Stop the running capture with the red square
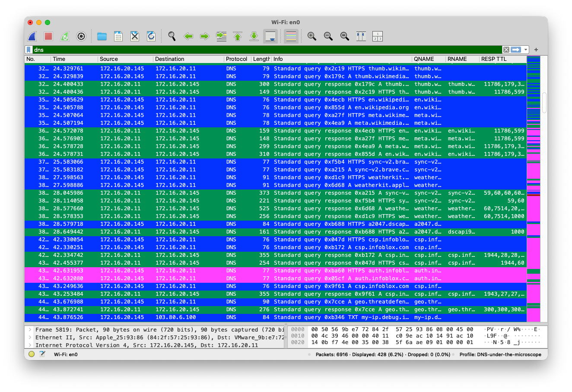Image resolution: width=572 pixels, height=392 pixels. click(x=48, y=37)
